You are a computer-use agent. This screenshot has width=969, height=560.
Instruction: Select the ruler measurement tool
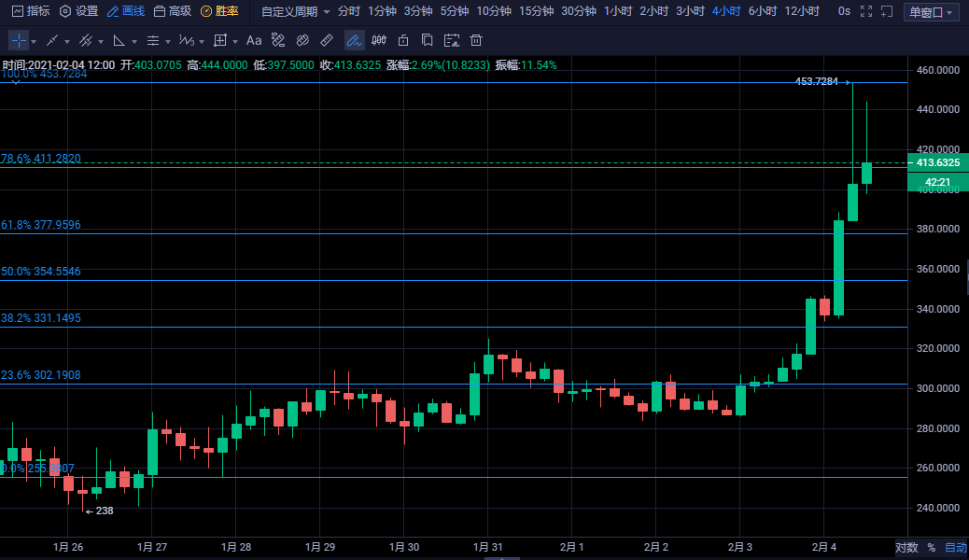click(327, 41)
